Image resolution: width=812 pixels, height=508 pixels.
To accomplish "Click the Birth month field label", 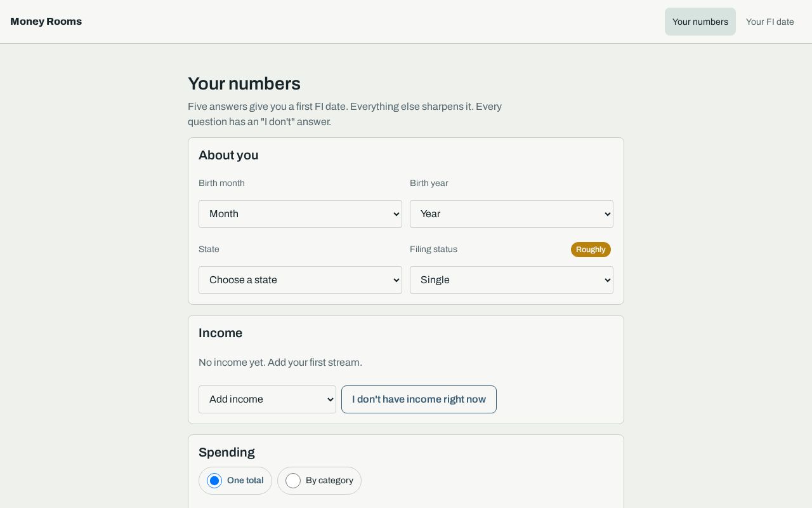I will (221, 184).
